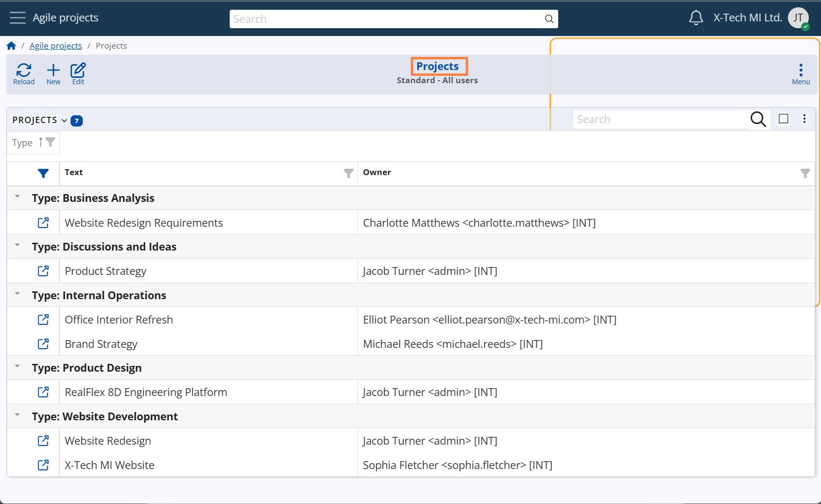Toggle the checkbox beside the table search
Image resolution: width=821 pixels, height=504 pixels.
click(x=784, y=119)
